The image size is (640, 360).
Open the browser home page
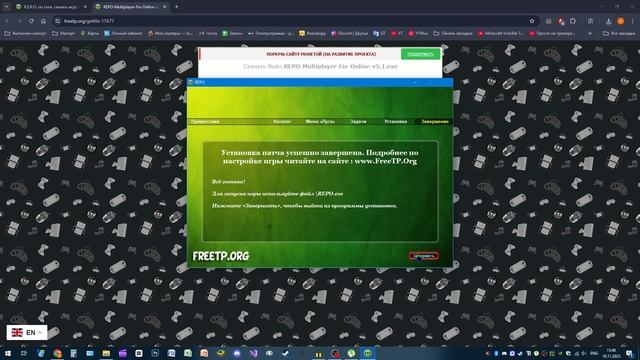coord(43,21)
